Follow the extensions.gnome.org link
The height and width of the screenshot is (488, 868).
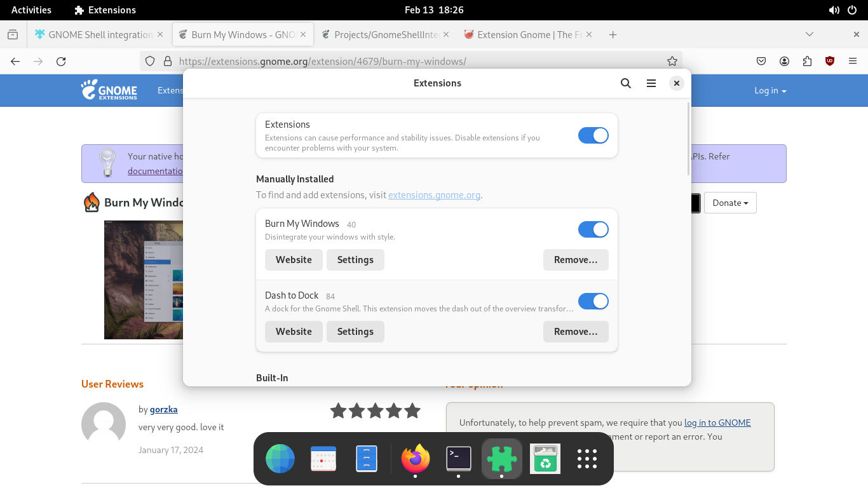pos(434,195)
